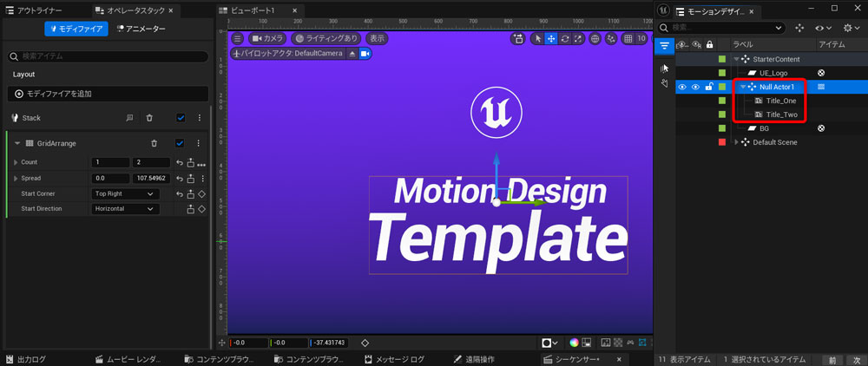Switch to アニメーター mode button
The image size is (868, 366).
141,29
